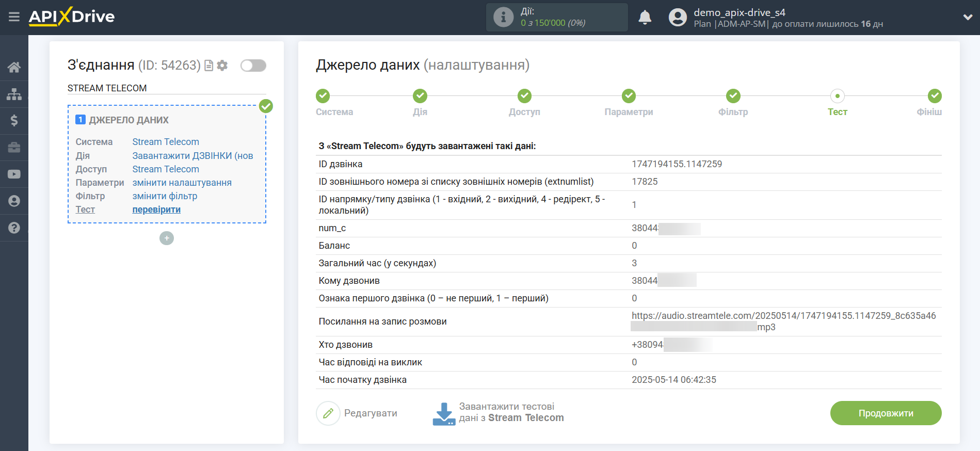The width and height of the screenshot is (980, 451).
Task: Click the Баланс row label
Action: pos(334,246)
